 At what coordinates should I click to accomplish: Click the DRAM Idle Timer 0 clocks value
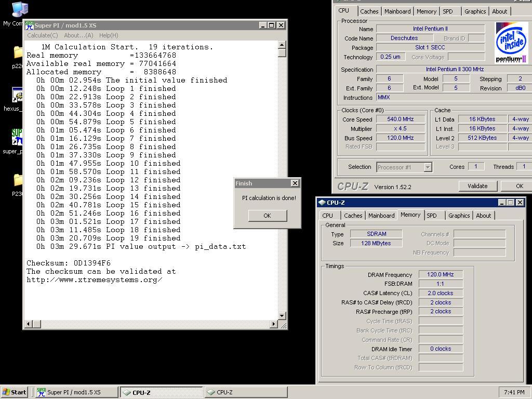coord(441,349)
